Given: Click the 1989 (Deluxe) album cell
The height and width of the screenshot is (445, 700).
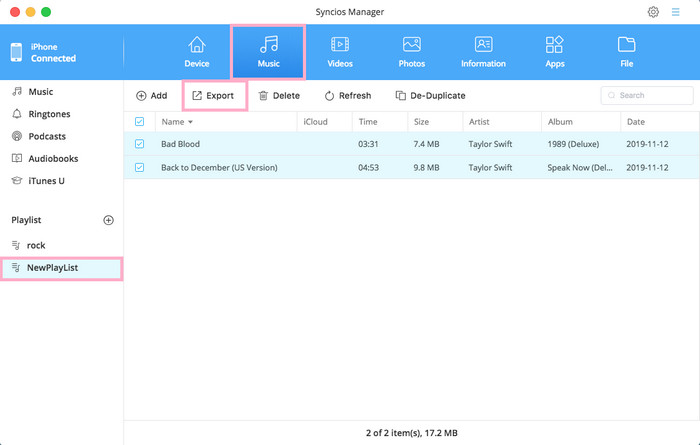Looking at the screenshot, I should (573, 144).
